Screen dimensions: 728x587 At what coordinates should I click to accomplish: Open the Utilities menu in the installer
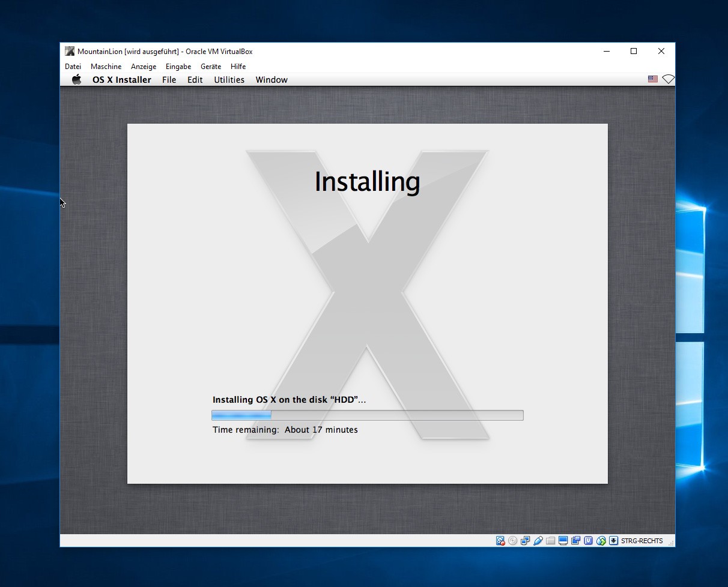click(229, 80)
